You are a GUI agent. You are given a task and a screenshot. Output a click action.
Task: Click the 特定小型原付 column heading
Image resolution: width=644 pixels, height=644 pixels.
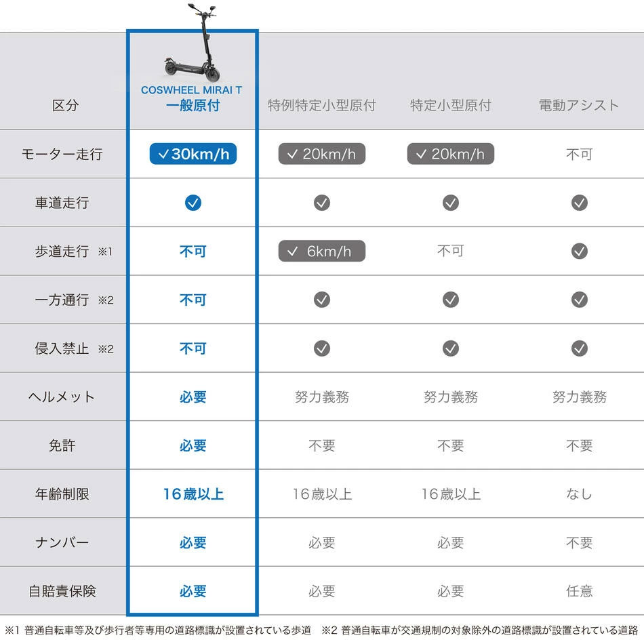click(x=451, y=106)
